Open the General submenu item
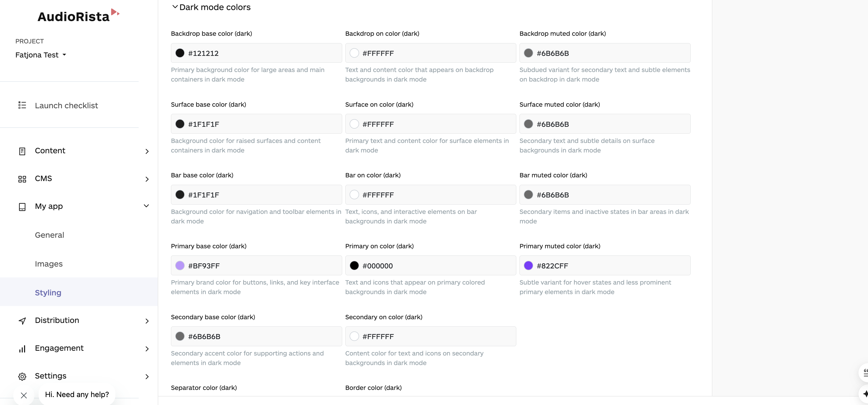 [x=49, y=235]
